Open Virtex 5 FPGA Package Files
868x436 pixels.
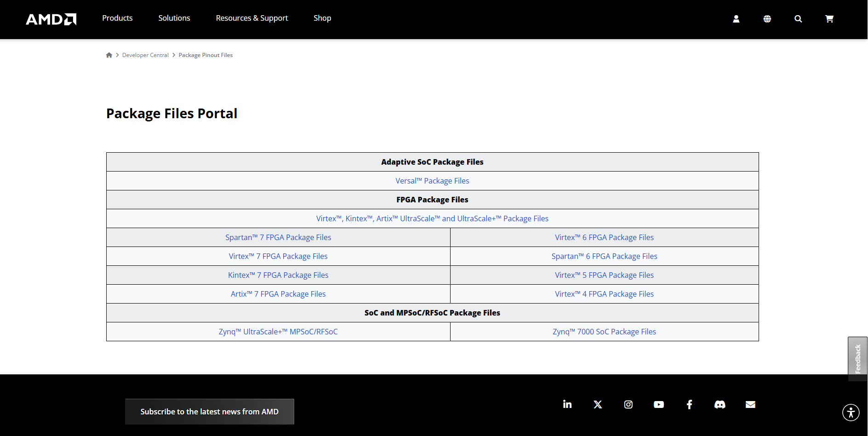[604, 275]
